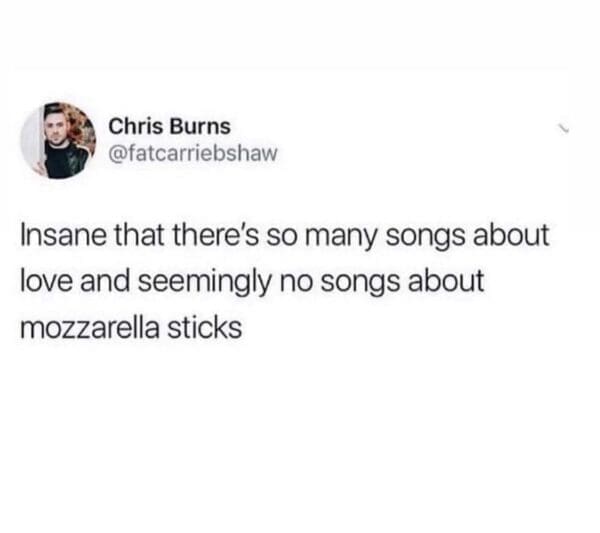Select the tweet's first line starting 'Insane'
Viewport: 600px width, 533px height.
click(285, 236)
